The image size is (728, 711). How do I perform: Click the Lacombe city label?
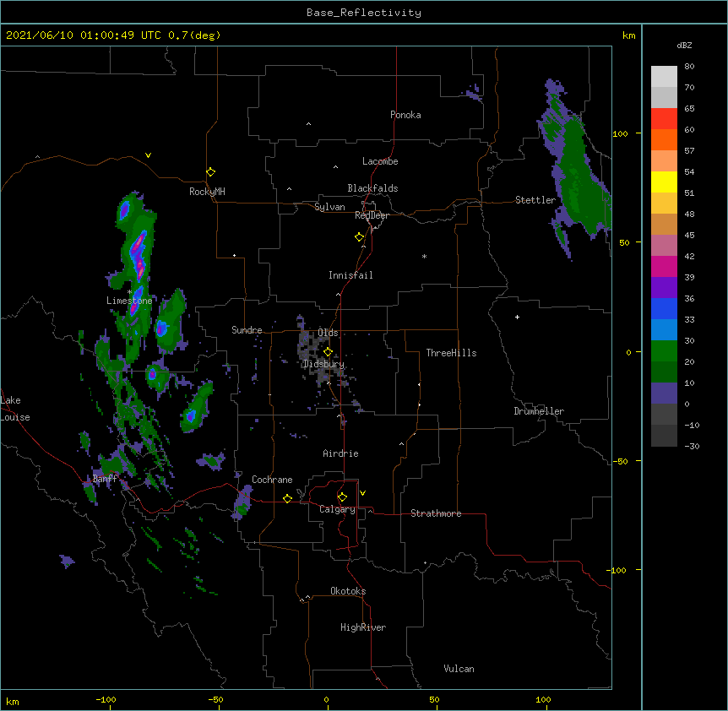coord(380,161)
